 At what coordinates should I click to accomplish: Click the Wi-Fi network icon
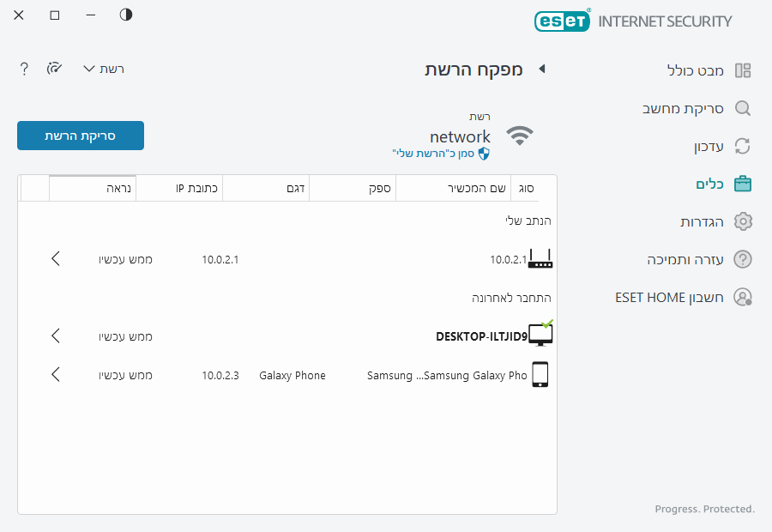coord(520,136)
